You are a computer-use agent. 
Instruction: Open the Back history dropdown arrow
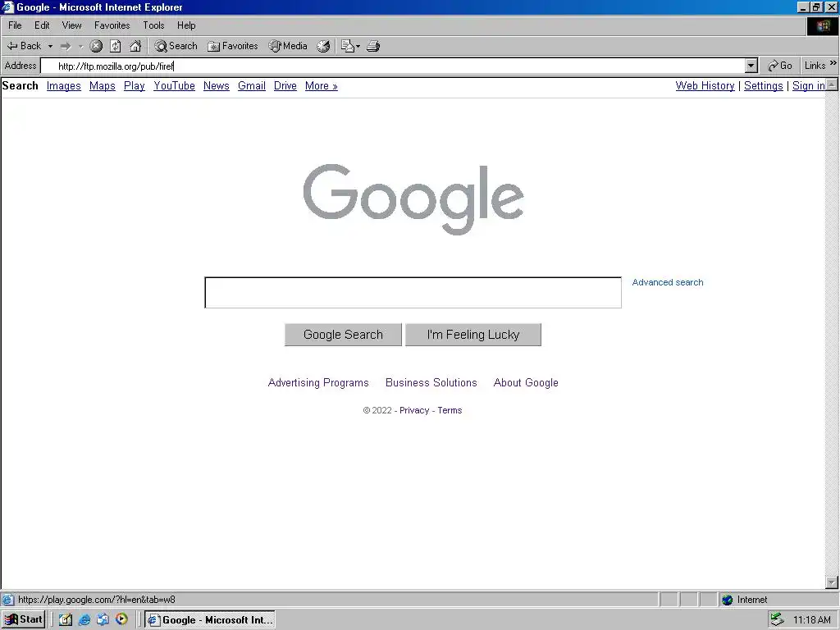click(x=50, y=46)
